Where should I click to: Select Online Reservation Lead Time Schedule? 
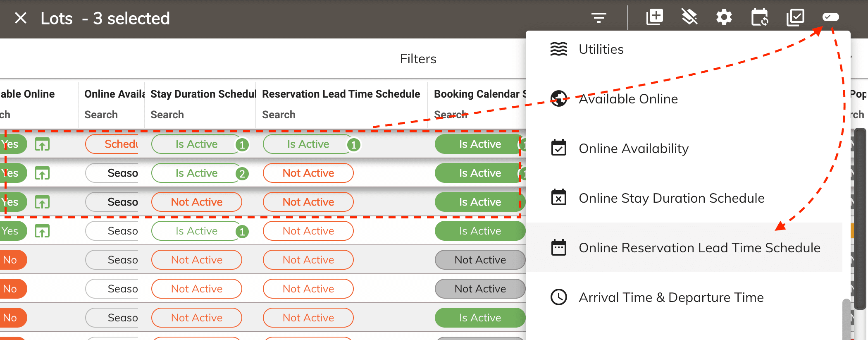click(x=699, y=248)
